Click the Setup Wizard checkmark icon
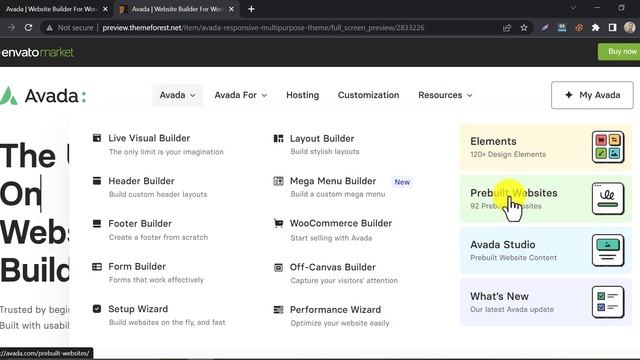This screenshot has height=360, width=640. [97, 309]
